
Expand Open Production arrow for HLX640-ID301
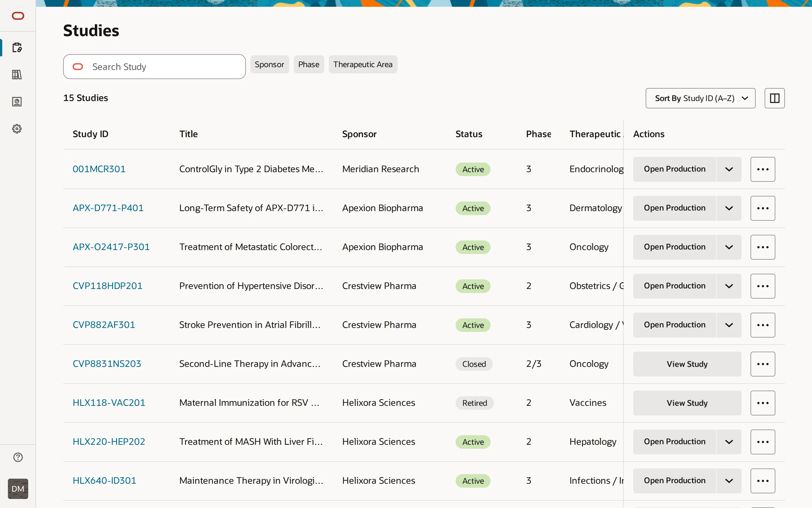click(x=729, y=481)
